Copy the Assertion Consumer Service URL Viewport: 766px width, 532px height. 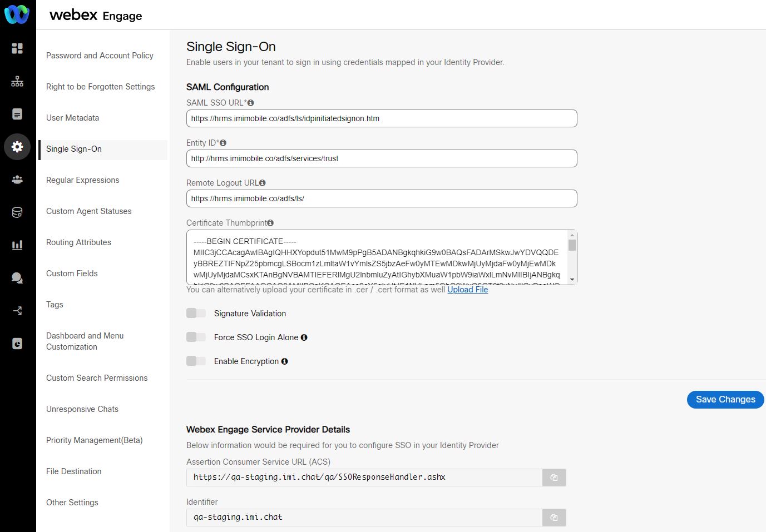[554, 478]
